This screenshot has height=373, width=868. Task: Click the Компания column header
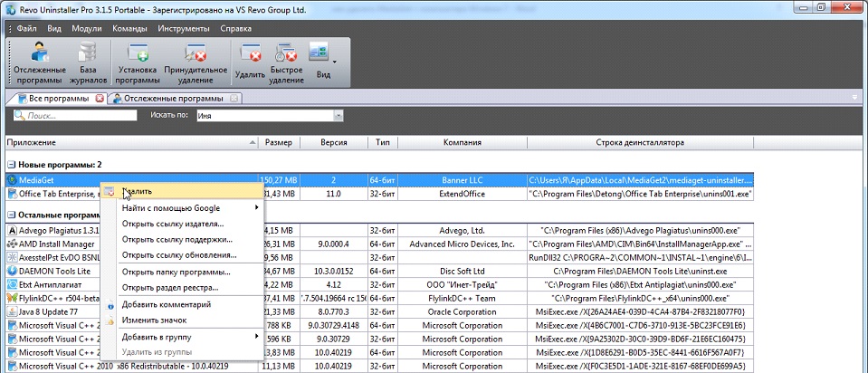(462, 143)
